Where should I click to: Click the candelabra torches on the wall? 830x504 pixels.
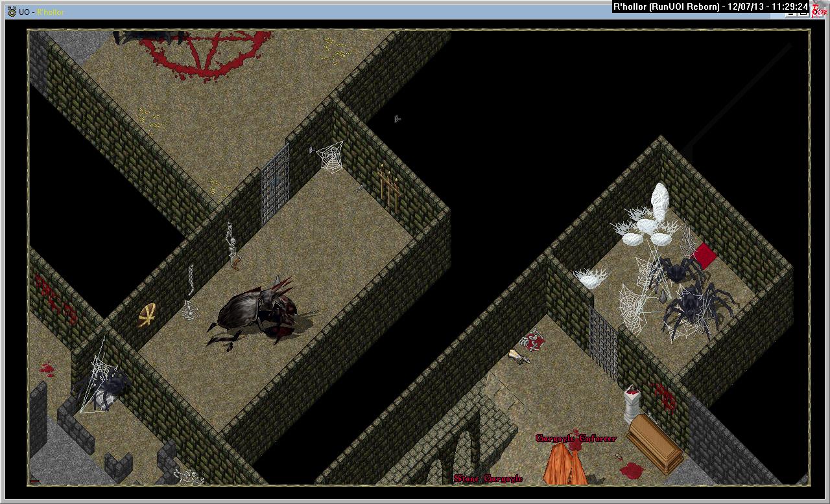[389, 187]
